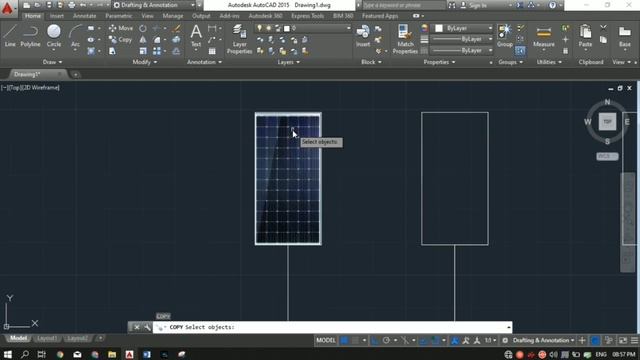Expand the Block panel

pos(371,62)
